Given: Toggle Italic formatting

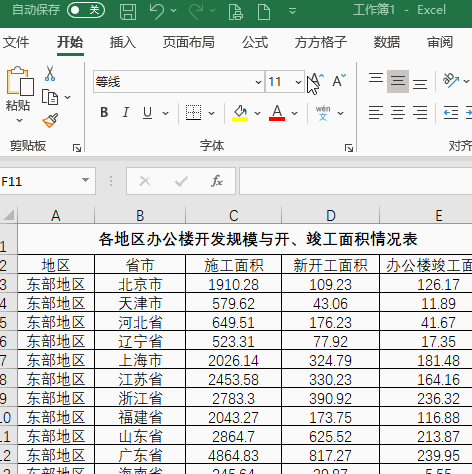Looking at the screenshot, I should (x=126, y=113).
